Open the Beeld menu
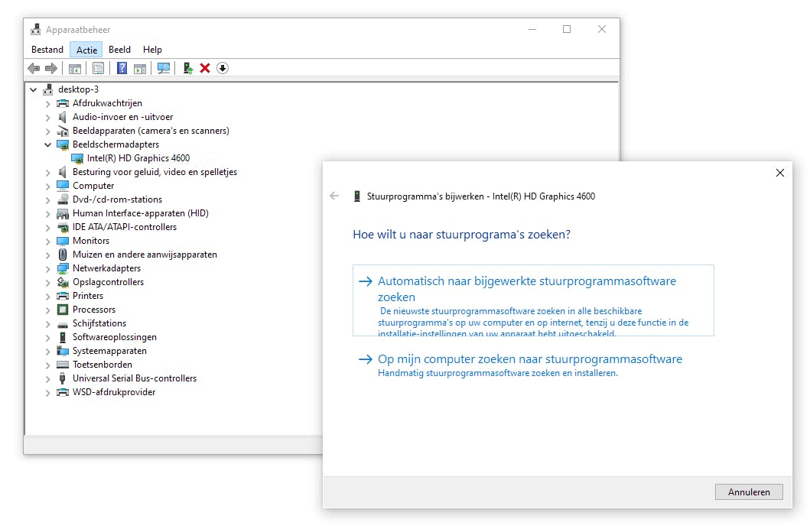 [119, 50]
